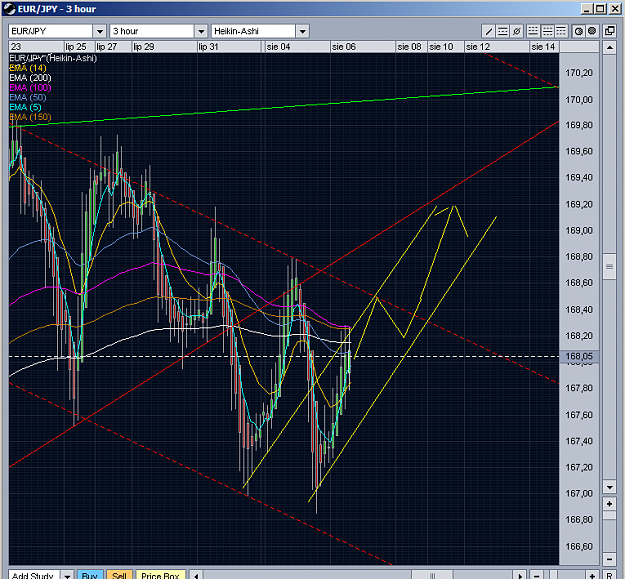Click horizontal scrollbar right arrow

[x=520, y=575]
